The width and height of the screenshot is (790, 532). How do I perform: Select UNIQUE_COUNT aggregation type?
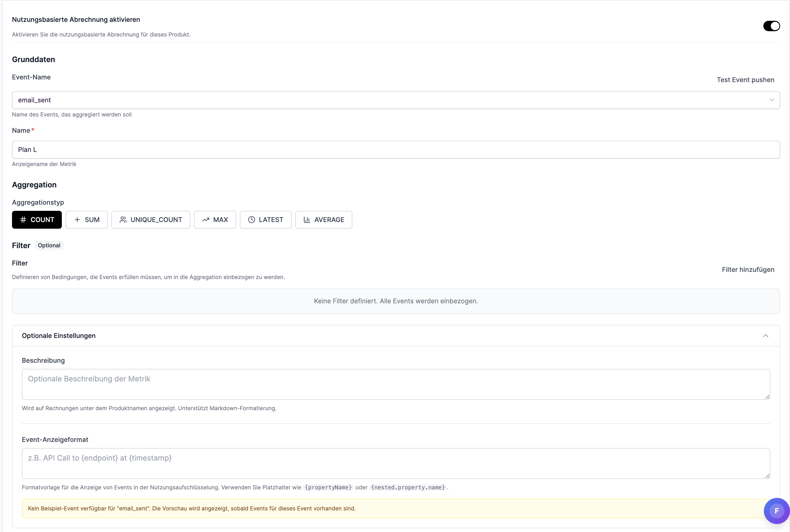[151, 220]
